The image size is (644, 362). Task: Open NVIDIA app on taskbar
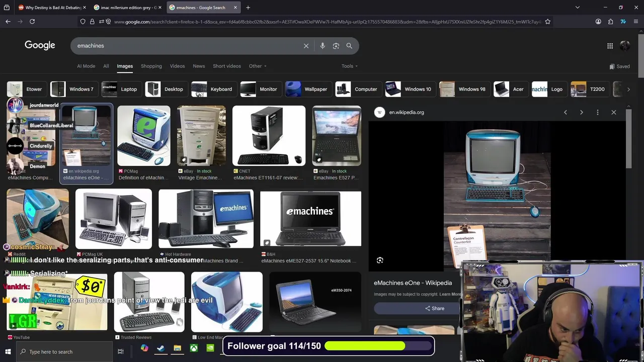(210, 348)
